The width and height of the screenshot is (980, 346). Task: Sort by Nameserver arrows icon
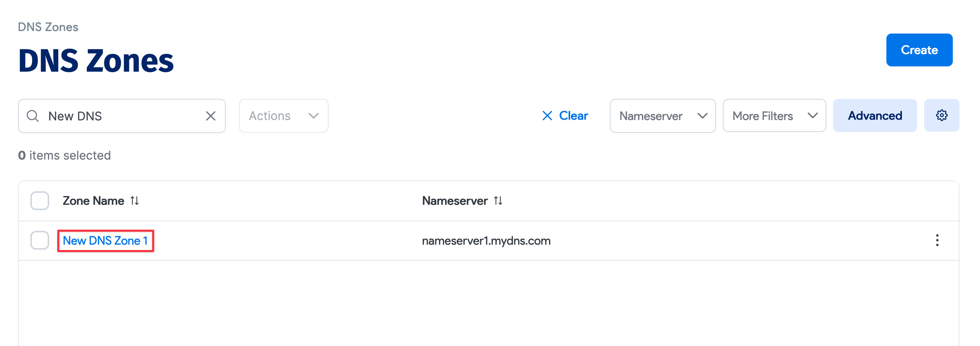(498, 201)
